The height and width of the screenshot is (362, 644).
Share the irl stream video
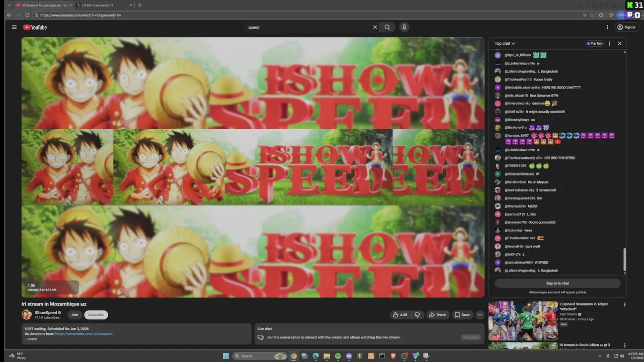[x=437, y=315]
